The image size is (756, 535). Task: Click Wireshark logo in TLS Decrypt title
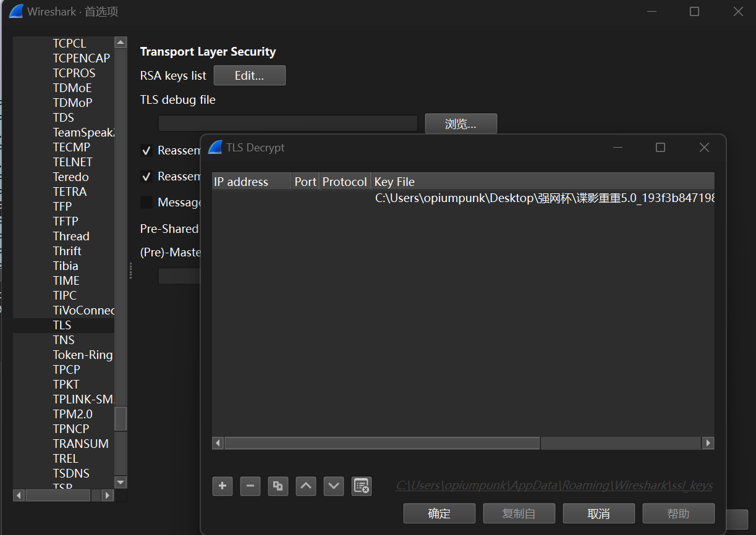pyautogui.click(x=215, y=148)
